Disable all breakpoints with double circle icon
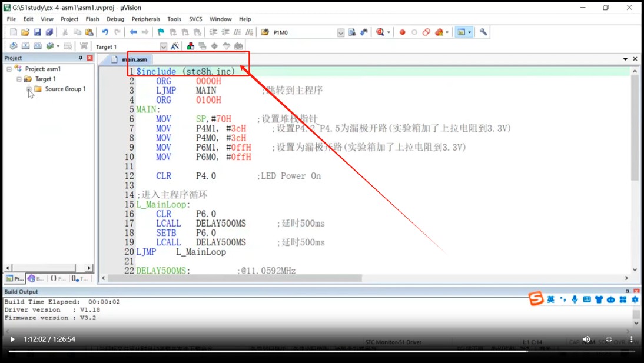Viewport: 644px width, 363px height. (426, 32)
